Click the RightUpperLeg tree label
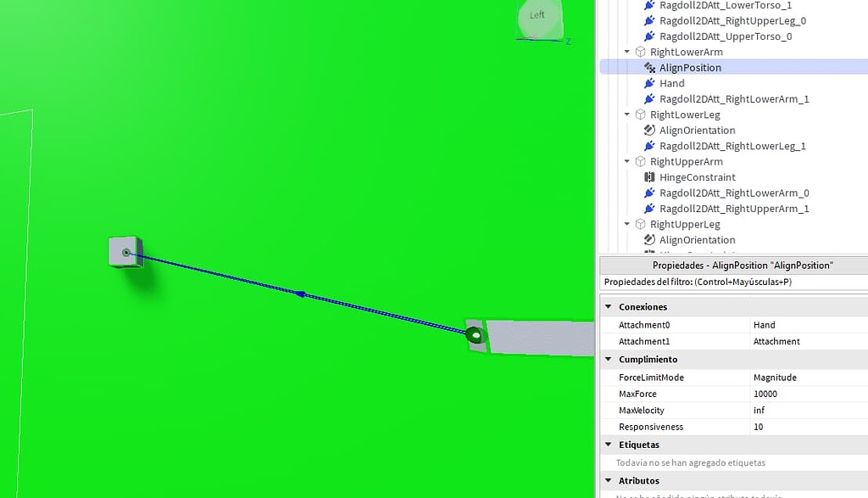Viewport: 868px width, 498px height. pyautogui.click(x=685, y=224)
